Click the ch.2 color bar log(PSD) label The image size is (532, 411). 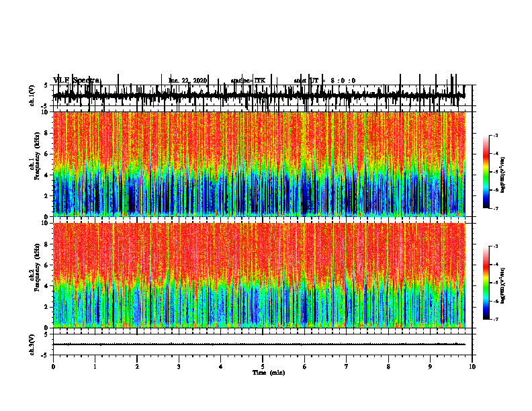coord(503,285)
